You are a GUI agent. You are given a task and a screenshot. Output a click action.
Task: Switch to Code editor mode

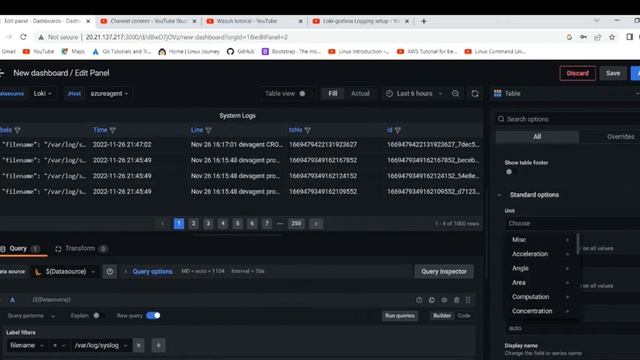[464, 316]
